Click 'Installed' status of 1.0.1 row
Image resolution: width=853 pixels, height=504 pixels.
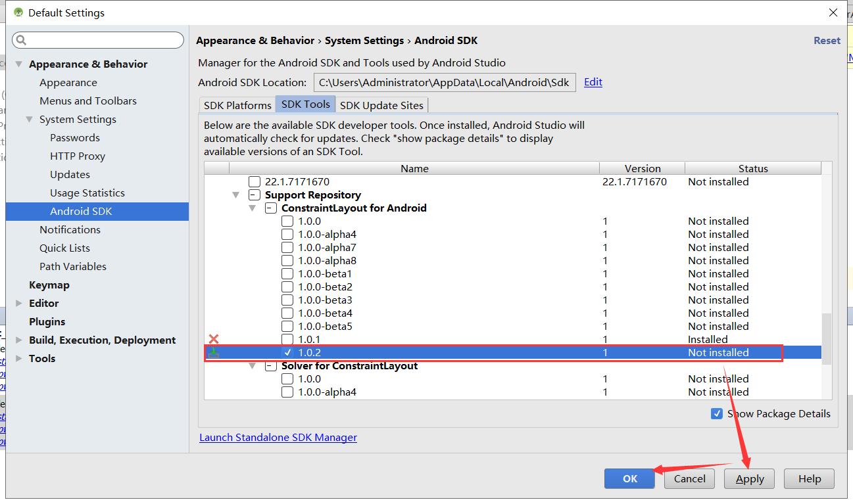pos(708,340)
